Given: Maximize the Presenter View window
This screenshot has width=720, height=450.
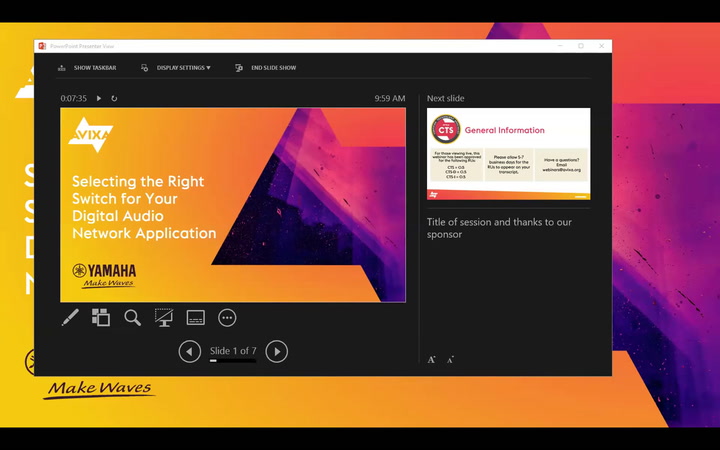Looking at the screenshot, I should 581,46.
